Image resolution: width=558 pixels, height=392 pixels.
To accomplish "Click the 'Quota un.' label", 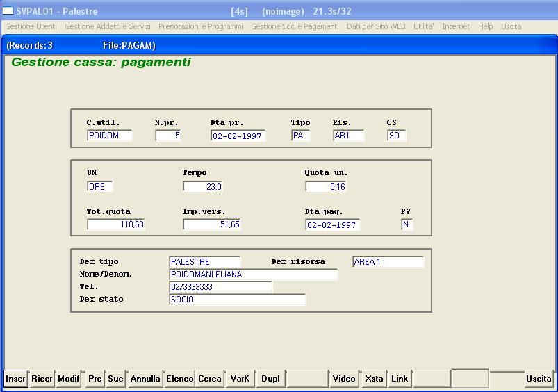I will click(x=326, y=172).
